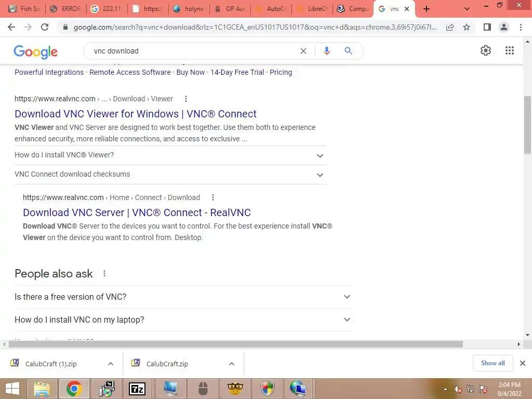This screenshot has height=399, width=532.
Task: Click Buy Now link
Action: click(x=191, y=72)
